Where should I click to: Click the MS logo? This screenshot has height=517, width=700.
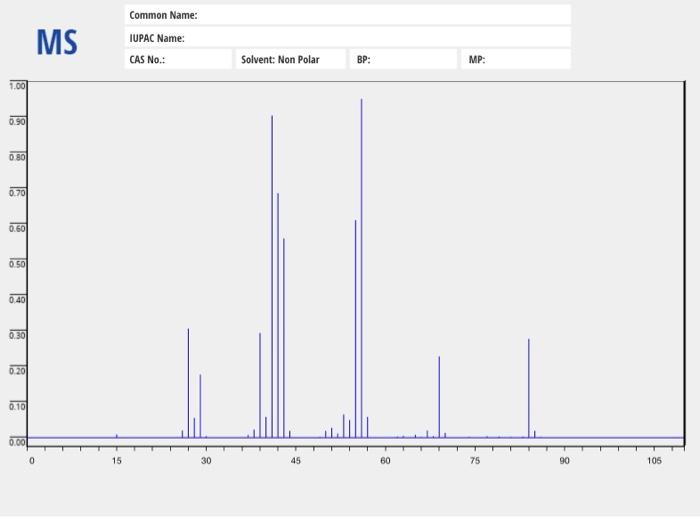pyautogui.click(x=57, y=42)
